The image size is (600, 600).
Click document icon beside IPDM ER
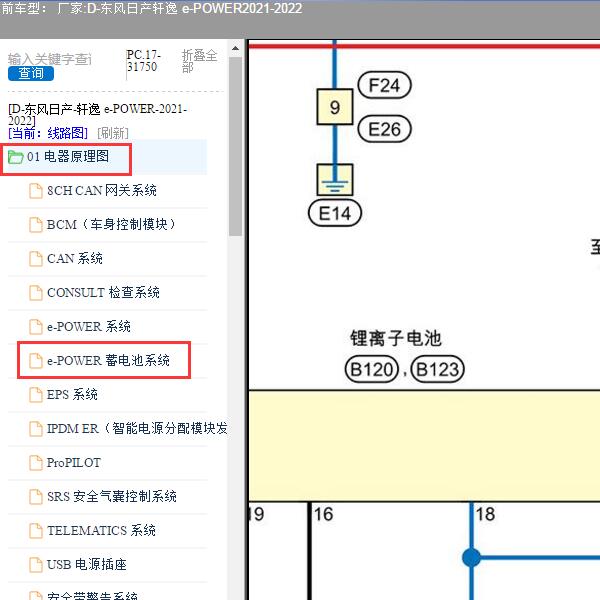click(36, 429)
